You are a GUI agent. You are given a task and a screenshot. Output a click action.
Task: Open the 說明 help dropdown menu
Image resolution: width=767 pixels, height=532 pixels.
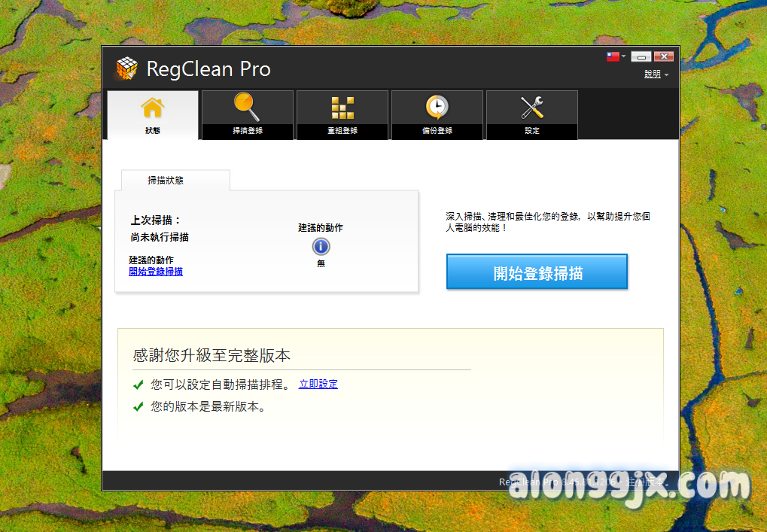[656, 74]
